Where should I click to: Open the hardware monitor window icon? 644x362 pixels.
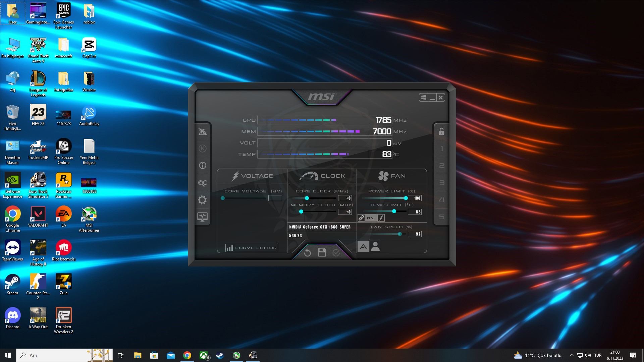point(202,217)
